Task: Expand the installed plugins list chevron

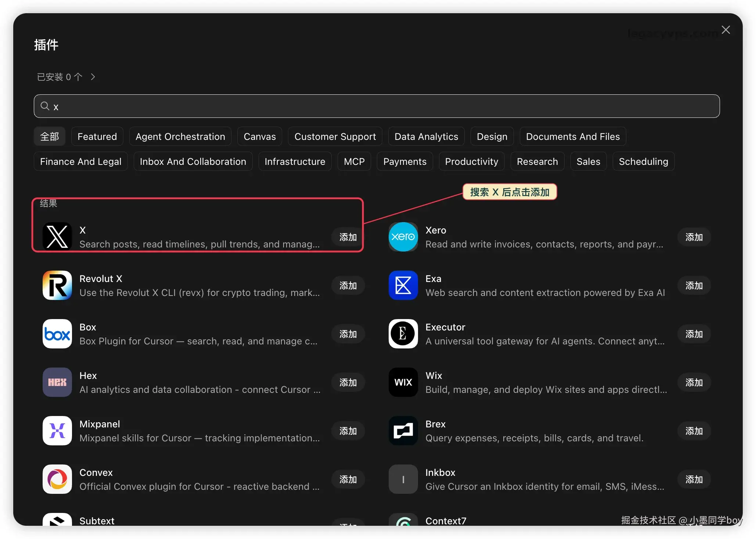Action: coord(93,77)
